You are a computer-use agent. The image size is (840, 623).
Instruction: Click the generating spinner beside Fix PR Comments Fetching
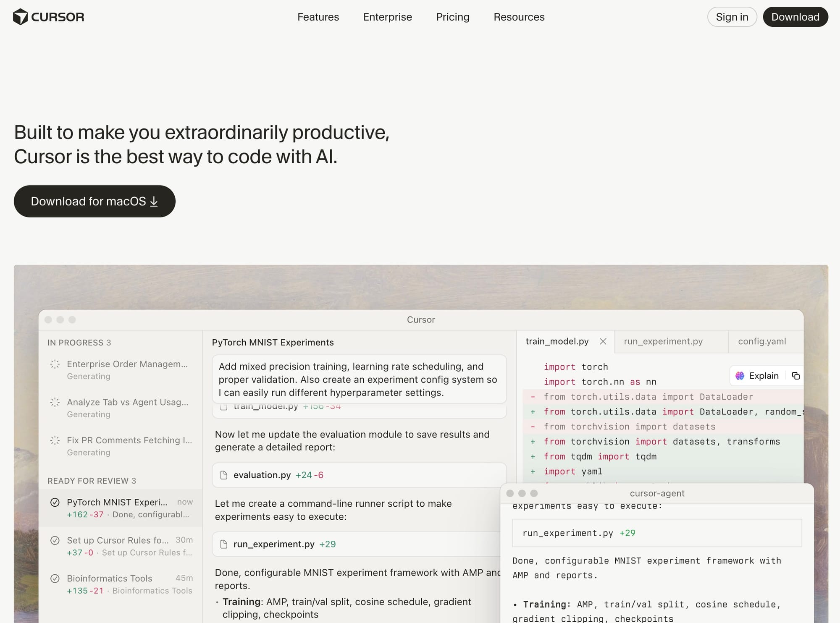click(x=55, y=440)
